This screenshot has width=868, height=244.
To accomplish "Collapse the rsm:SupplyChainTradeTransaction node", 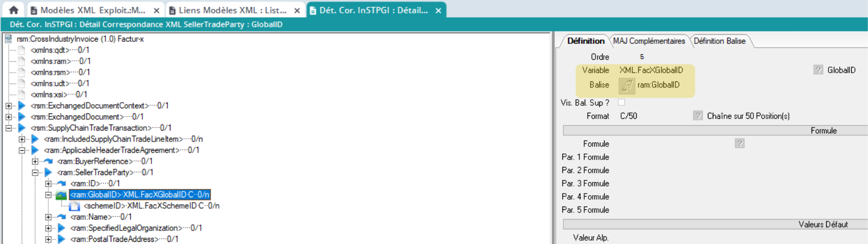I will [9, 128].
